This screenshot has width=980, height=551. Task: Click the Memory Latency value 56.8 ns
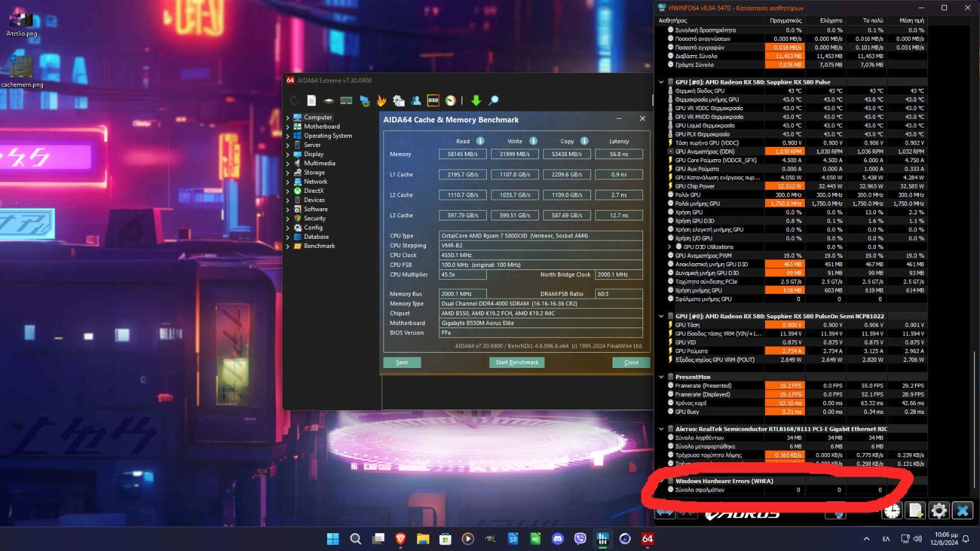[x=619, y=154]
